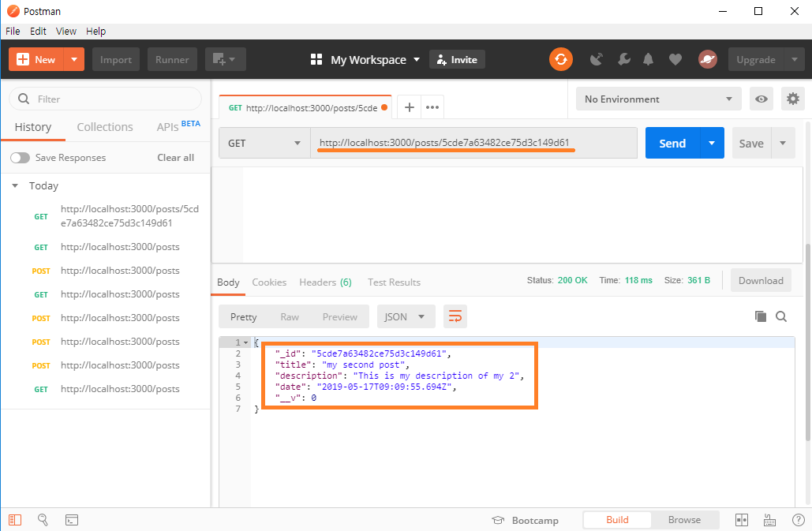Screen dimensions: 812x531
Task: Collapse line 1 fold arrow in response
Action: click(246, 342)
